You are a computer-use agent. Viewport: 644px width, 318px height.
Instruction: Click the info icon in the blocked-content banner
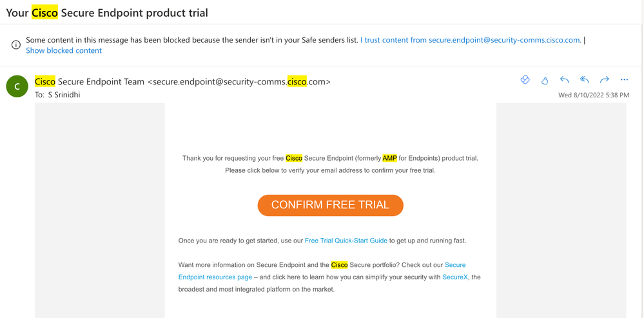point(15,45)
